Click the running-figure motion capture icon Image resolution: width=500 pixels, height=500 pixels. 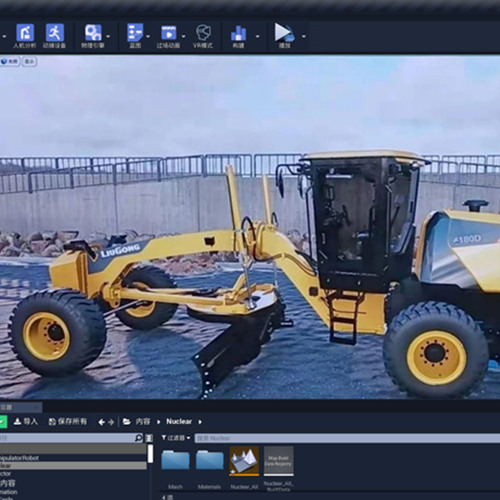tap(55, 33)
